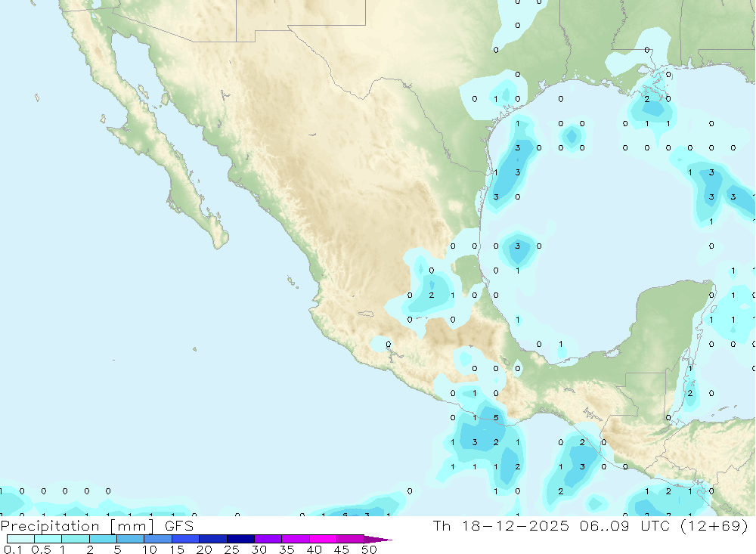Click the '10' legend scale label
Screen dimensions: 756x554
pyautogui.click(x=150, y=549)
